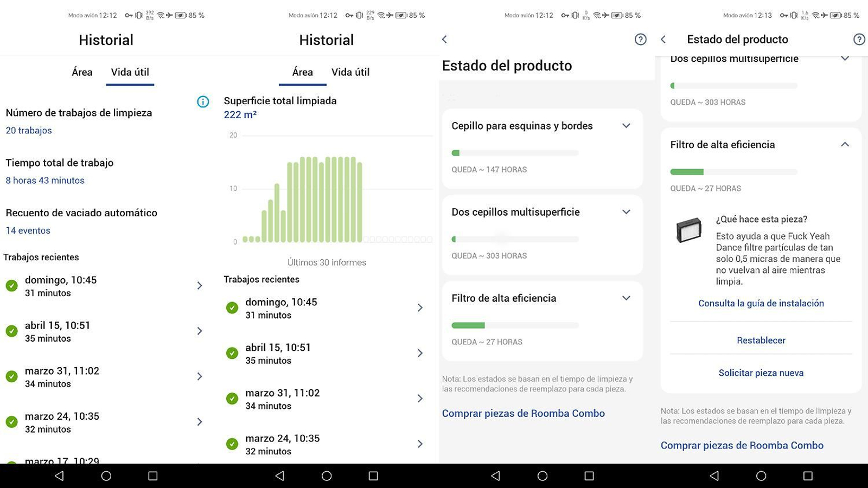Collapse the Filtro de alta eficiencia section
Viewport: 868px width, 488px height.
845,144
